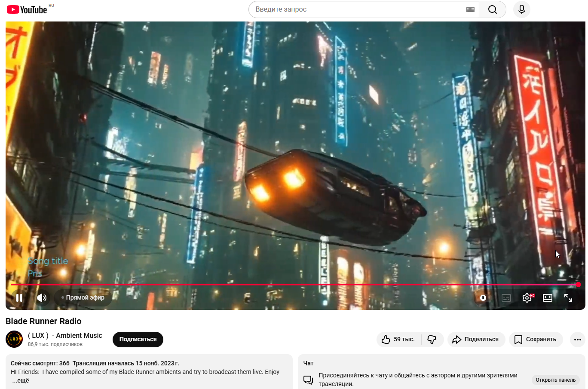Expand the description with ...ещё

tap(21, 380)
